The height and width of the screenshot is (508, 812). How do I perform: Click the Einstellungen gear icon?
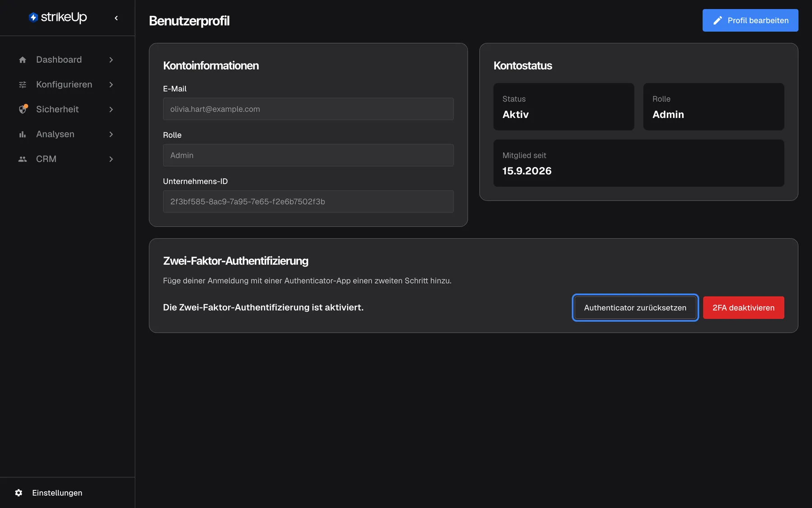pos(18,493)
